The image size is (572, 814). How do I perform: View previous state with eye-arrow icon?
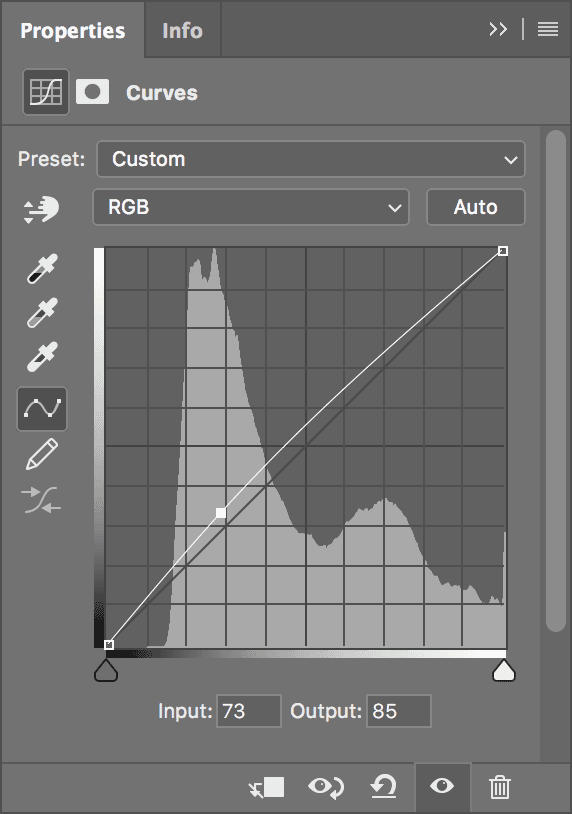(326, 787)
